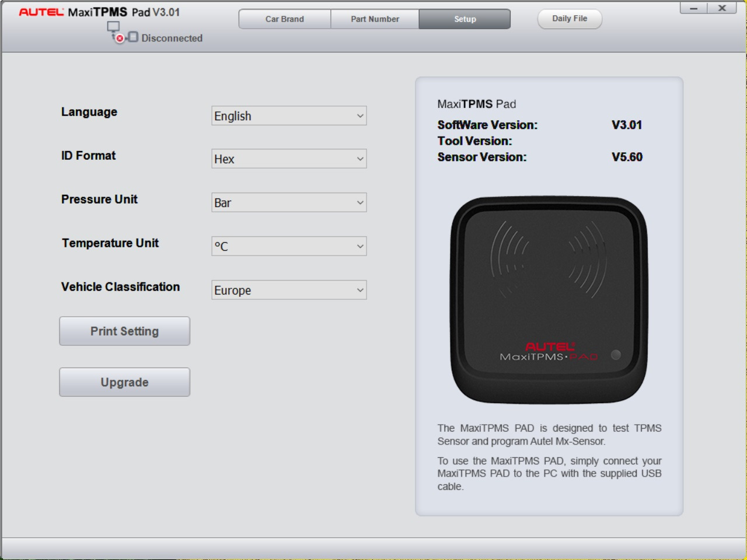The image size is (747, 560).
Task: Click the Sensor Version value V5.60
Action: tap(627, 157)
